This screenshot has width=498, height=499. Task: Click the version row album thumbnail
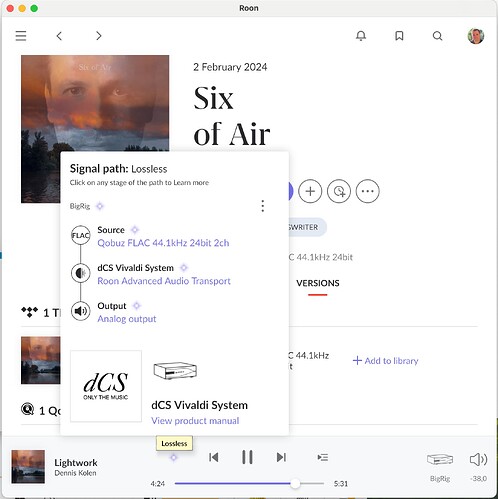point(41,360)
